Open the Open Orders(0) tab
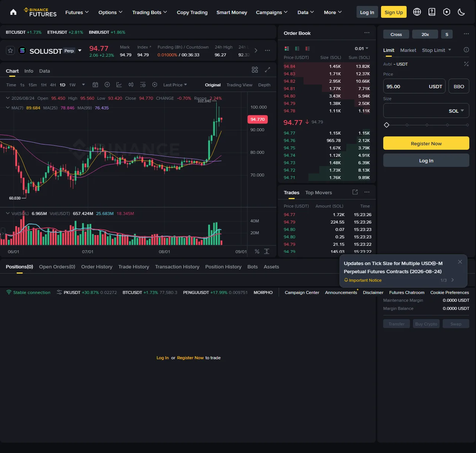476x453 pixels. (x=57, y=267)
